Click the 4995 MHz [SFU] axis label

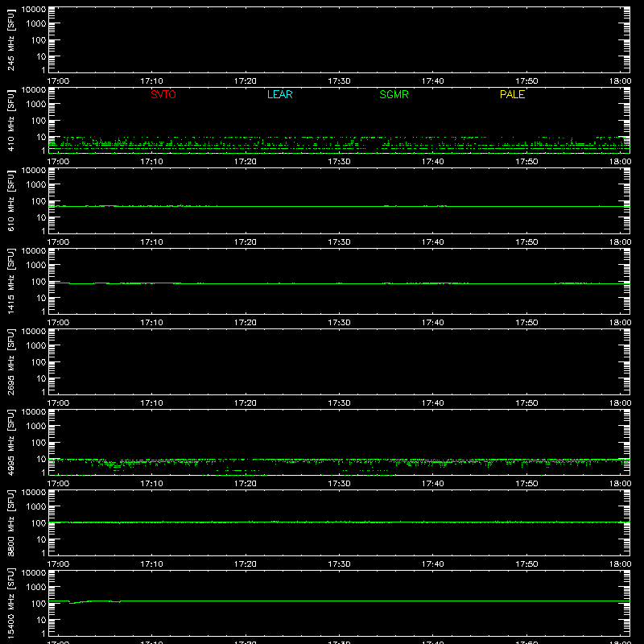(11, 442)
